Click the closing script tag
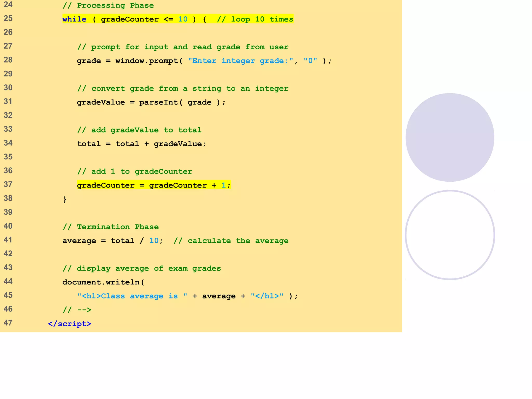 pyautogui.click(x=70, y=324)
